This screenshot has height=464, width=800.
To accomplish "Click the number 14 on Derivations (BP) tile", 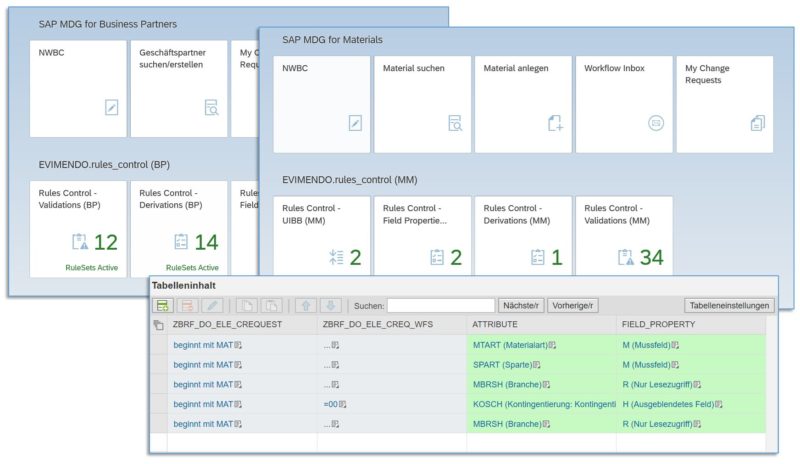I will coord(206,242).
